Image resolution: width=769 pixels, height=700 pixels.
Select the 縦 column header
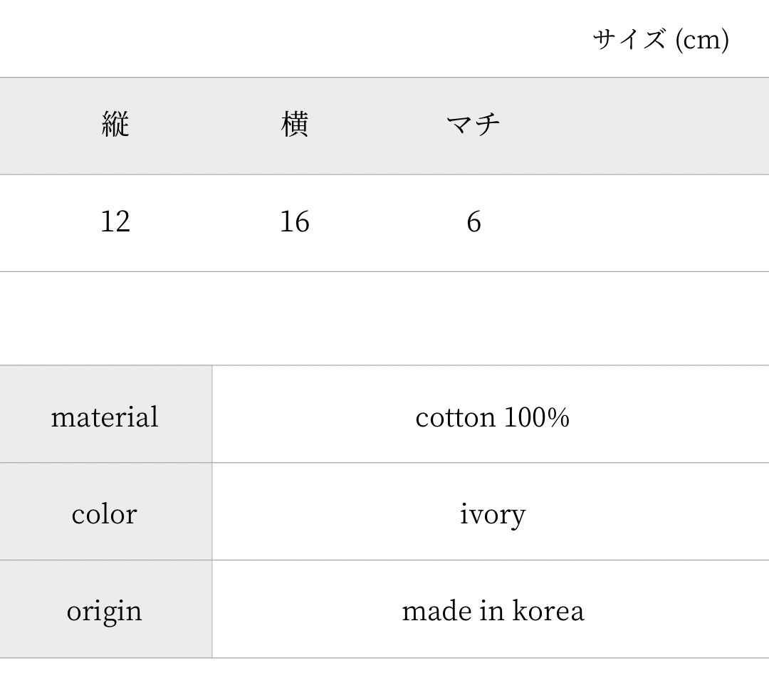coord(115,125)
